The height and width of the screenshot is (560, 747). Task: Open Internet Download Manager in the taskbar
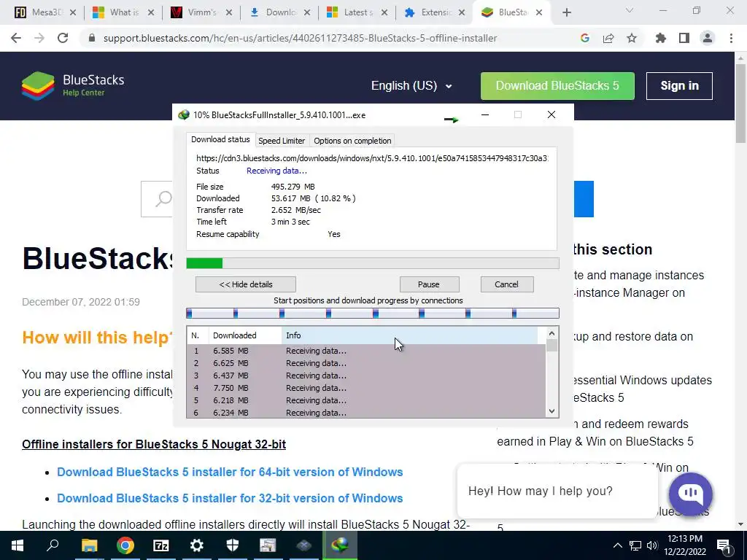coord(340,545)
